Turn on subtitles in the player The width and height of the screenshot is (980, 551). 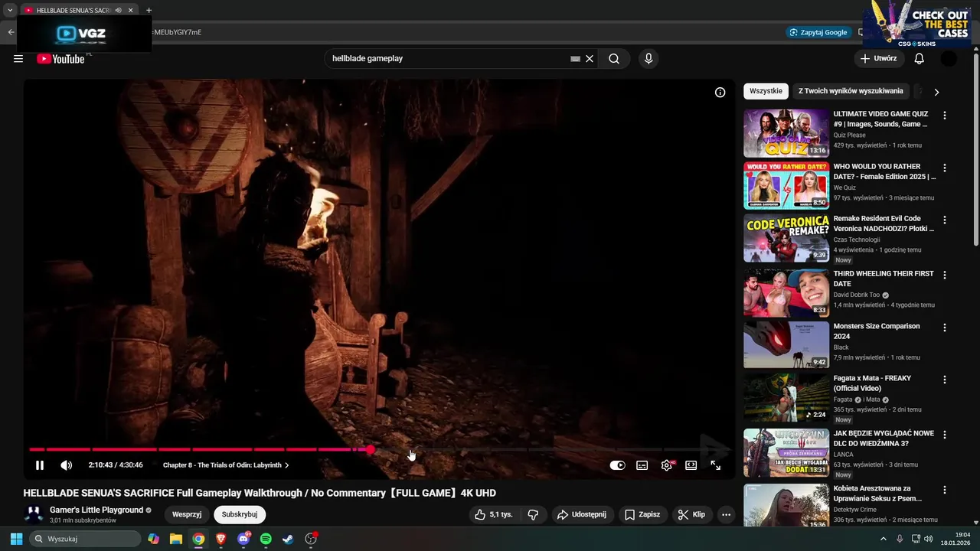pyautogui.click(x=642, y=465)
